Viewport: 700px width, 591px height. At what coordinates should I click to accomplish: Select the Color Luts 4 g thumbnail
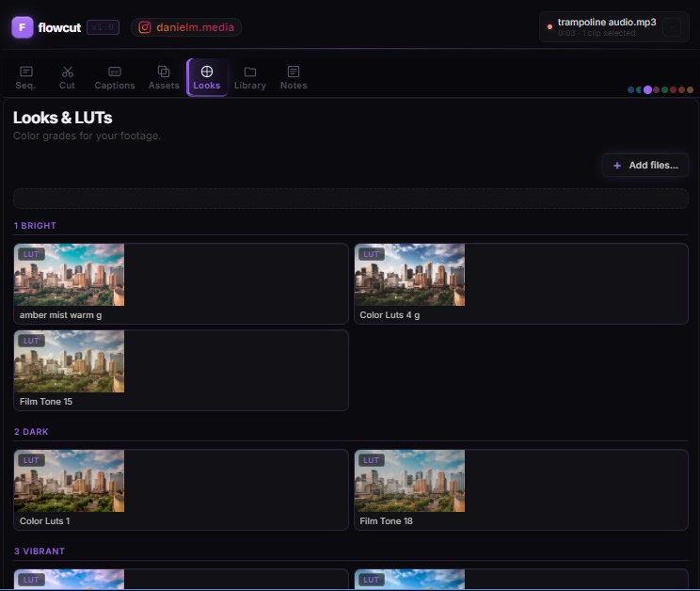point(409,275)
